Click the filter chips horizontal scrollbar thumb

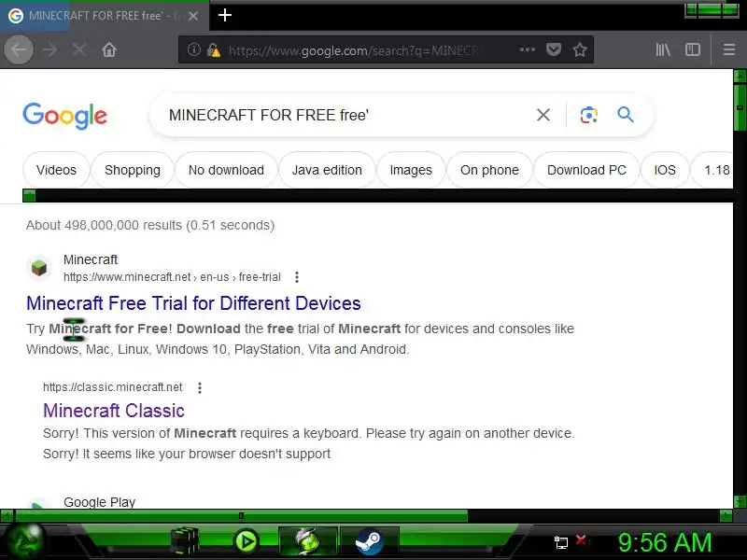coord(29,196)
